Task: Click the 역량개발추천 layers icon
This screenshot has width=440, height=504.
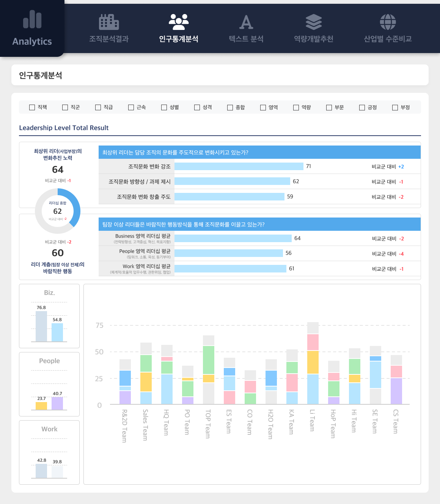Action: tap(313, 23)
